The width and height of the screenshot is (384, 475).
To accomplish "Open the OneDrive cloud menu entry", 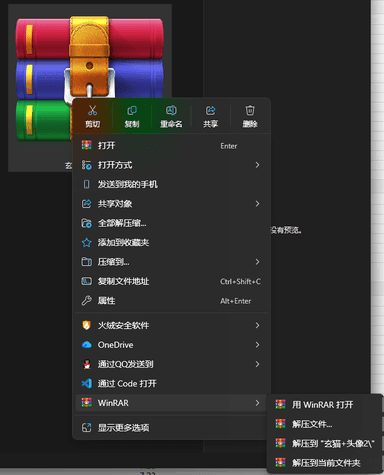I will pos(171,345).
